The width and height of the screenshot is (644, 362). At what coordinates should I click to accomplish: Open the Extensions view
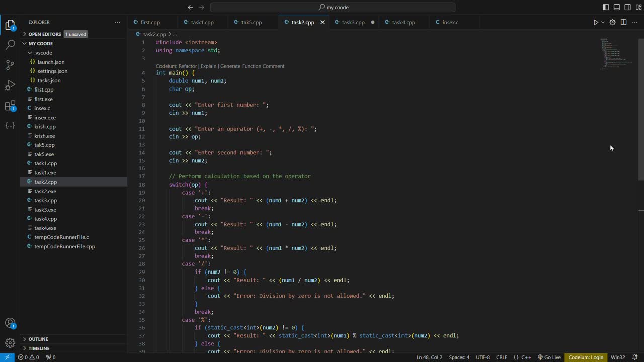click(x=10, y=106)
